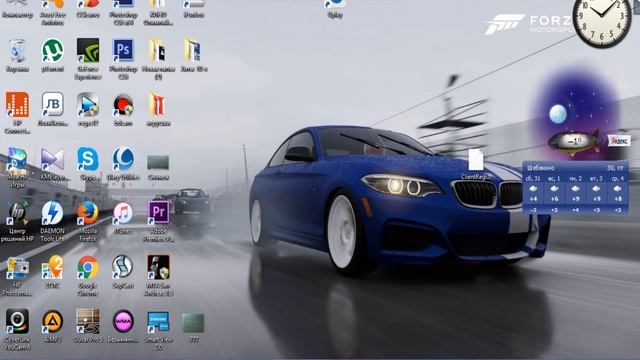This screenshot has width=640, height=360.
Task: Open the Bandicam red record icon
Action: [123, 105]
